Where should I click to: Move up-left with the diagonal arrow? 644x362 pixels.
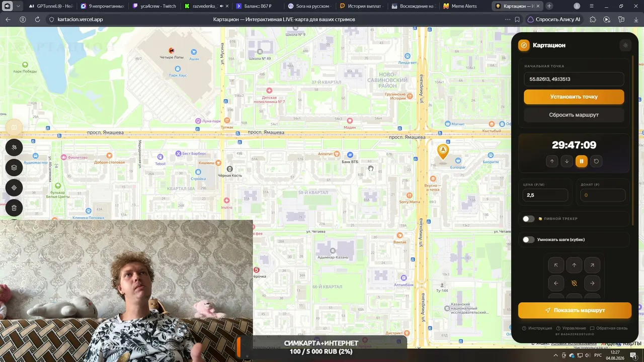click(556, 265)
